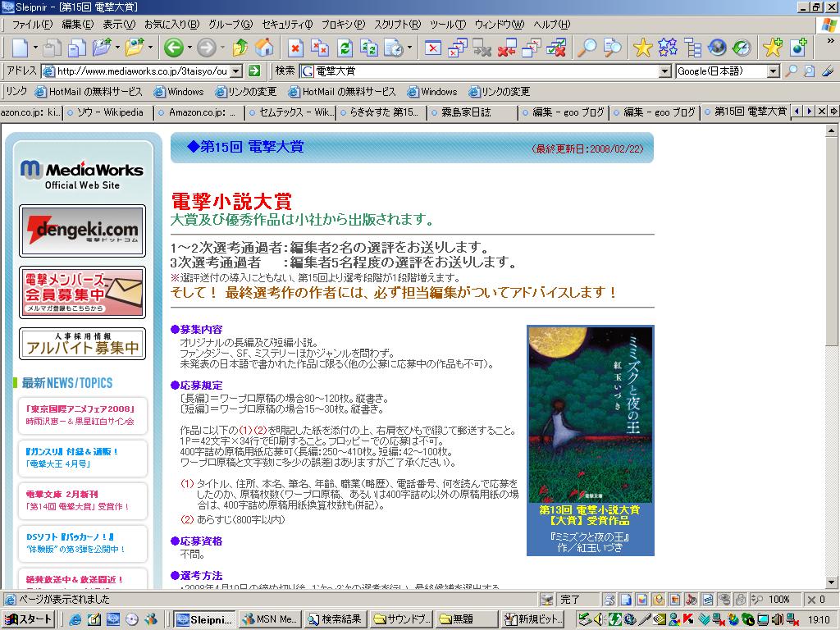Click HotMail の無料サービス first links bar item
The width and height of the screenshot is (840, 630).
pyautogui.click(x=89, y=92)
